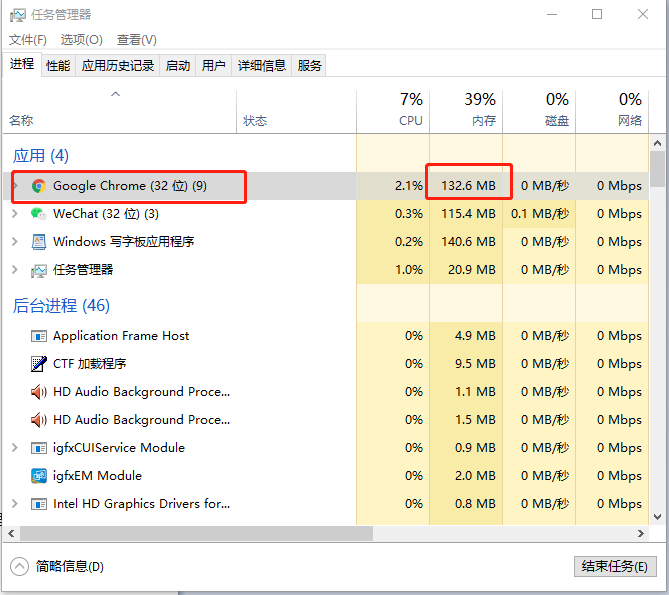
Task: Click the 后台进程 (46) group heading
Action: pyautogui.click(x=61, y=305)
